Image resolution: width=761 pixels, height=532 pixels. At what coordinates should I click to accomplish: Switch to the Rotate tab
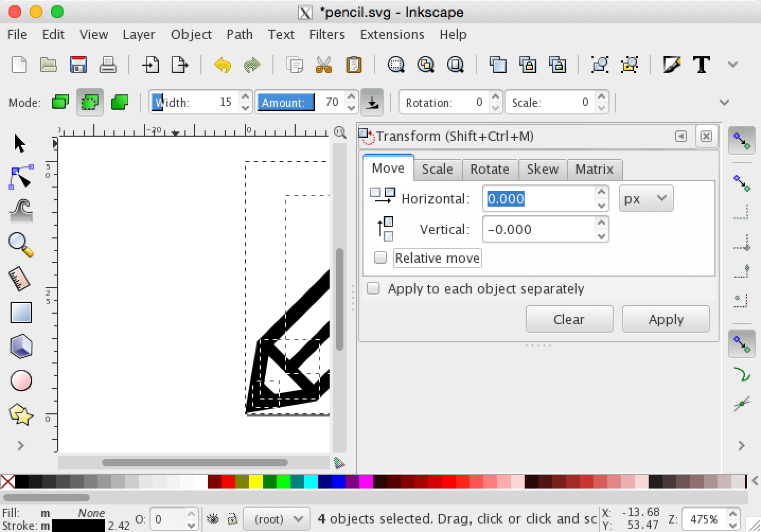tap(490, 169)
